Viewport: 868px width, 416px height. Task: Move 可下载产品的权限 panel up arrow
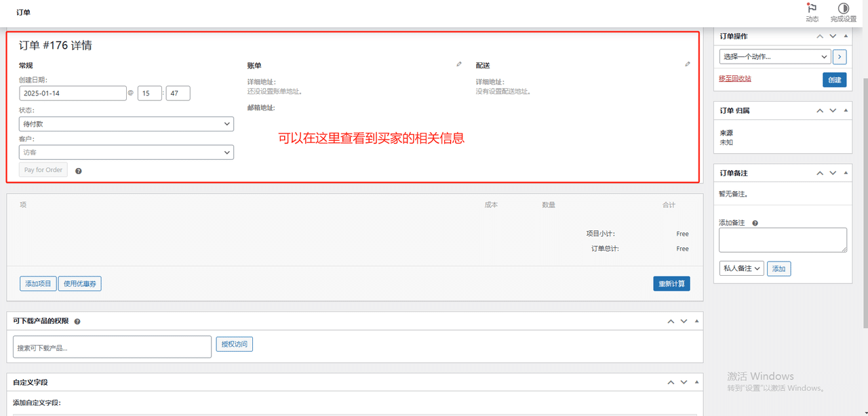pyautogui.click(x=671, y=321)
